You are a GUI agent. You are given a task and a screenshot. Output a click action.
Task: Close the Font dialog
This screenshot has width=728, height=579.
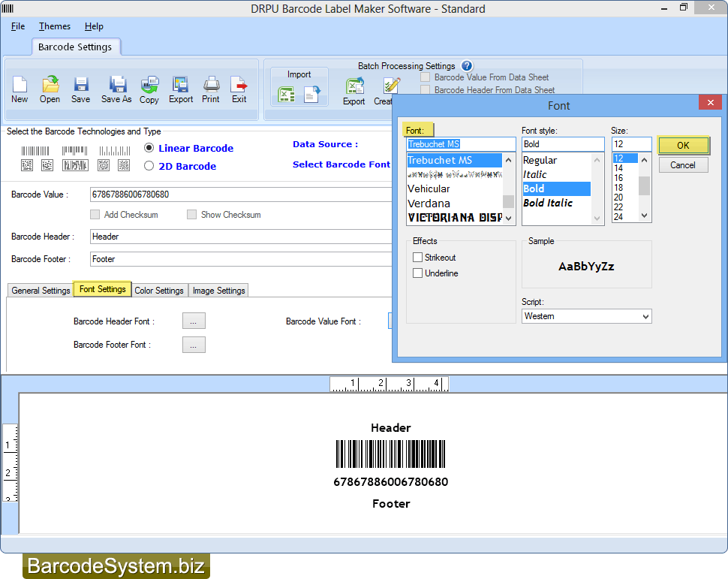pyautogui.click(x=710, y=103)
